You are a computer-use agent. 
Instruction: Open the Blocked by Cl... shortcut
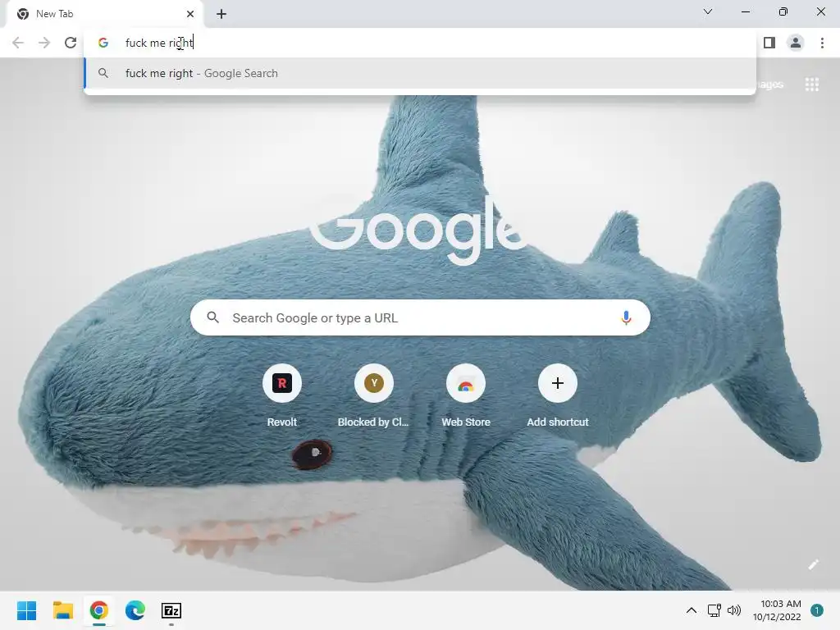[x=373, y=396]
